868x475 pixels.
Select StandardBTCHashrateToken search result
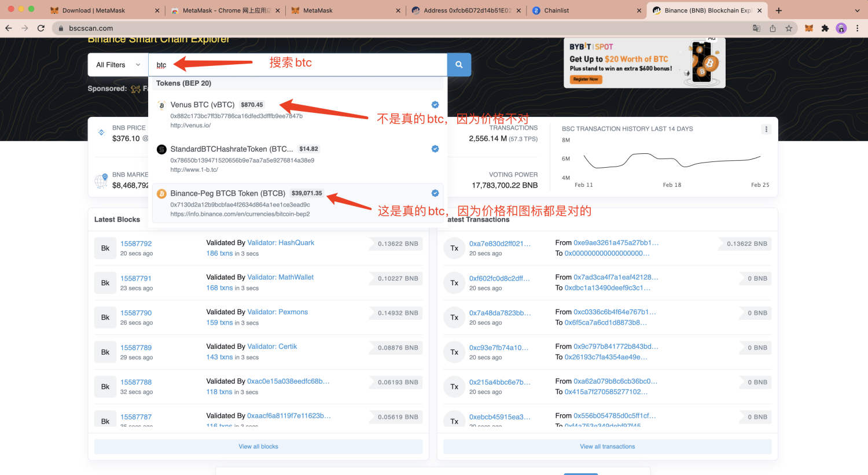(x=298, y=159)
